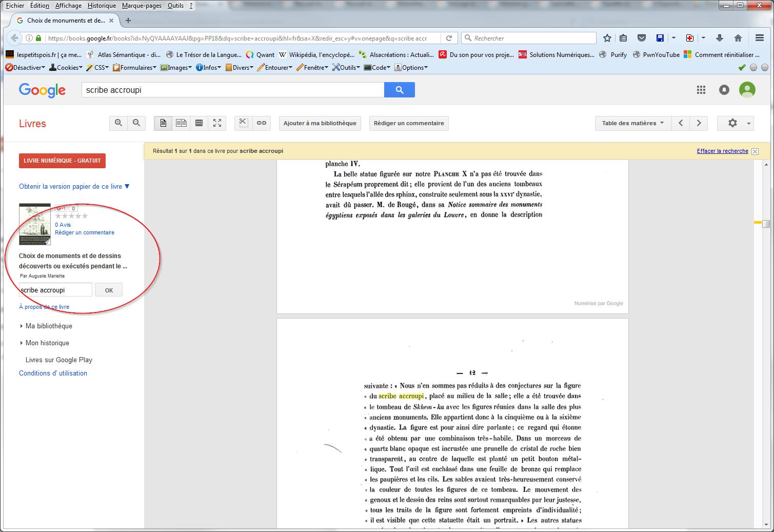Open the settings gear dropdown

click(x=735, y=123)
